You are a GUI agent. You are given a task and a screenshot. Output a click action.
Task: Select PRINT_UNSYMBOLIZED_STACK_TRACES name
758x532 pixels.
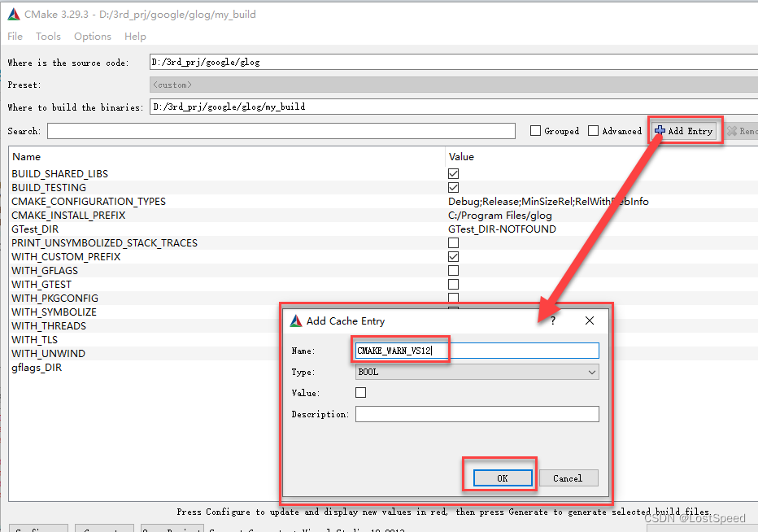point(104,242)
